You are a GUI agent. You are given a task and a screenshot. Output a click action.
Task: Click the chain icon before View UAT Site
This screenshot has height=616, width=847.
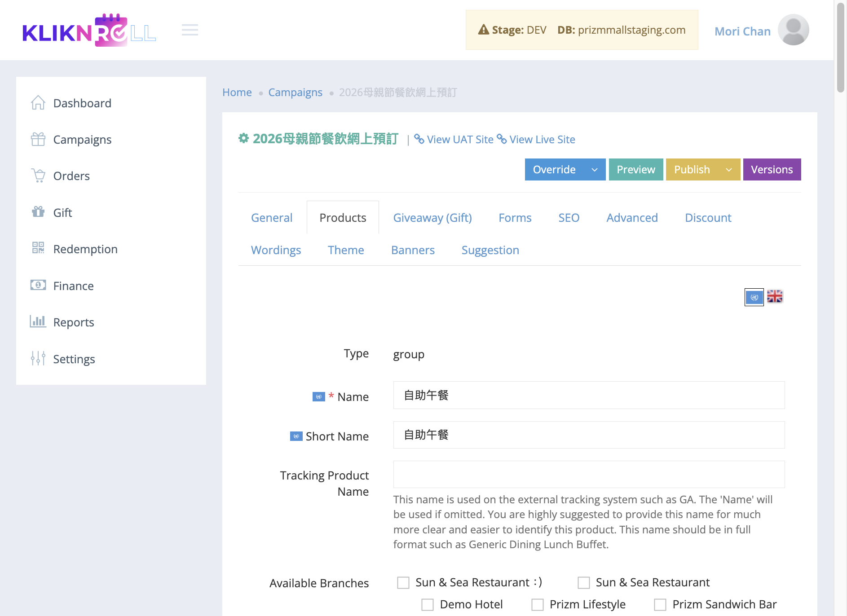(419, 139)
